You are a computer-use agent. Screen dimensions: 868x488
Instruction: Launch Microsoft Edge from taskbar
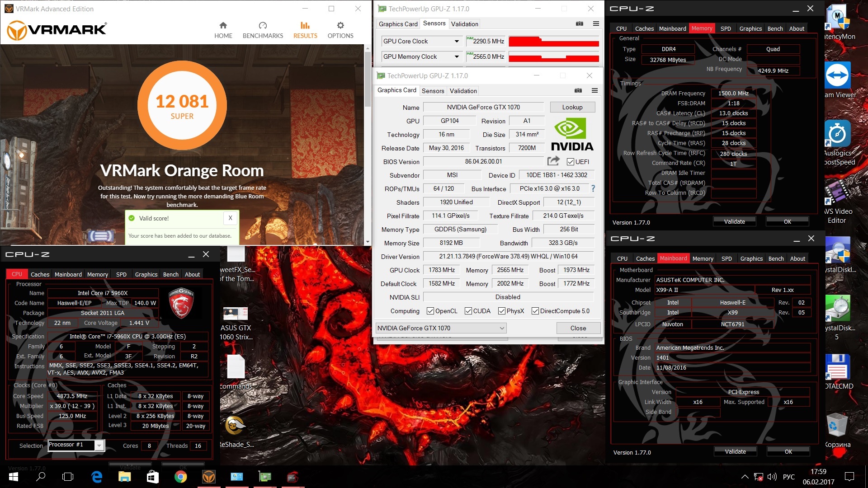96,477
